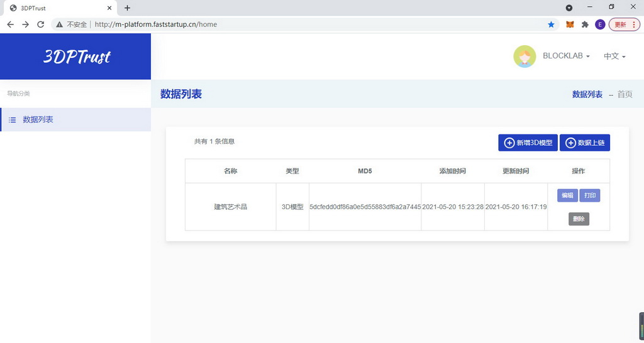The width and height of the screenshot is (644, 343).
Task: Click the 首页 breadcrumb link
Action: point(625,94)
